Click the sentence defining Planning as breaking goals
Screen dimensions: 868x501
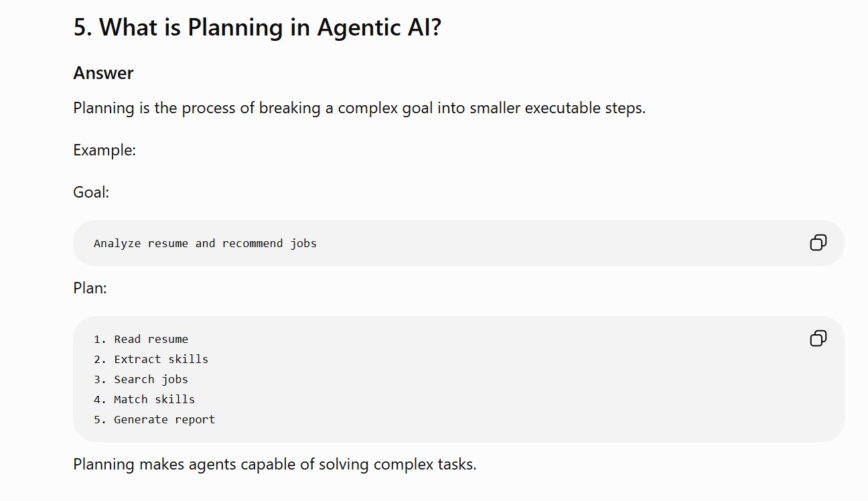coord(359,108)
